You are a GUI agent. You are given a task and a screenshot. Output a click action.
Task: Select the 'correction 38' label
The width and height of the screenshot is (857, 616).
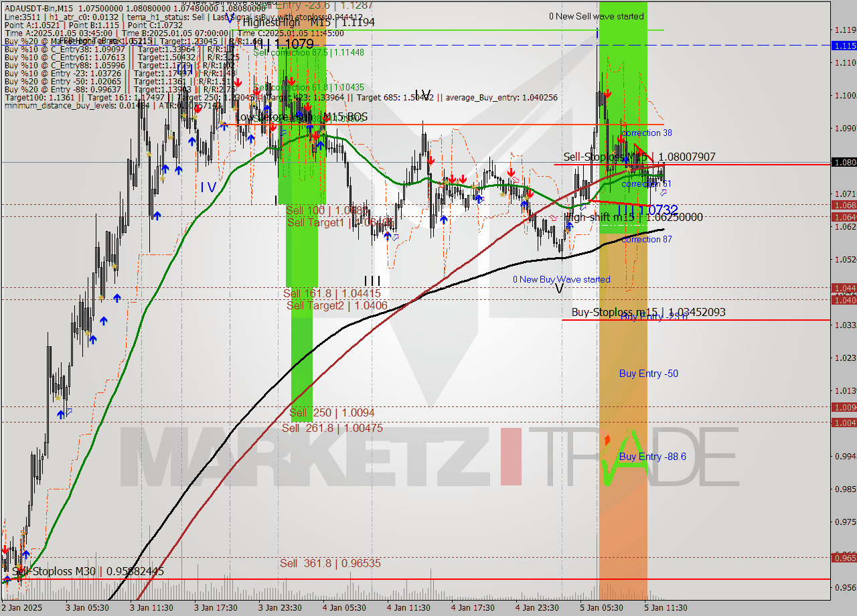pyautogui.click(x=647, y=133)
